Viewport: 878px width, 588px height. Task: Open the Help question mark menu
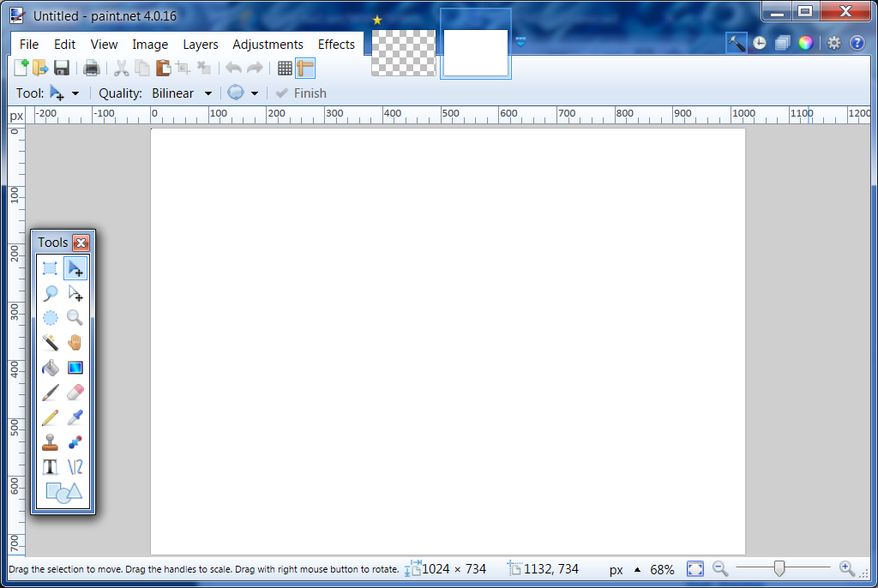point(857,43)
